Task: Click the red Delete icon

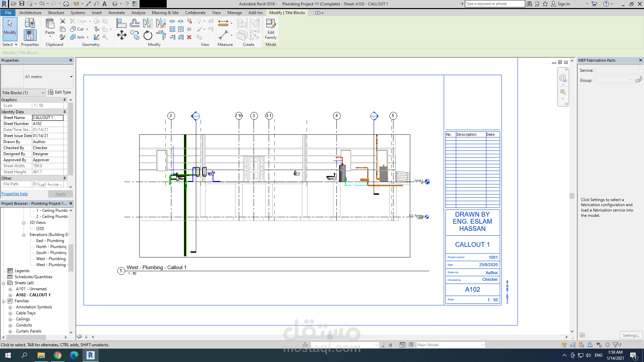Action: 189,37
